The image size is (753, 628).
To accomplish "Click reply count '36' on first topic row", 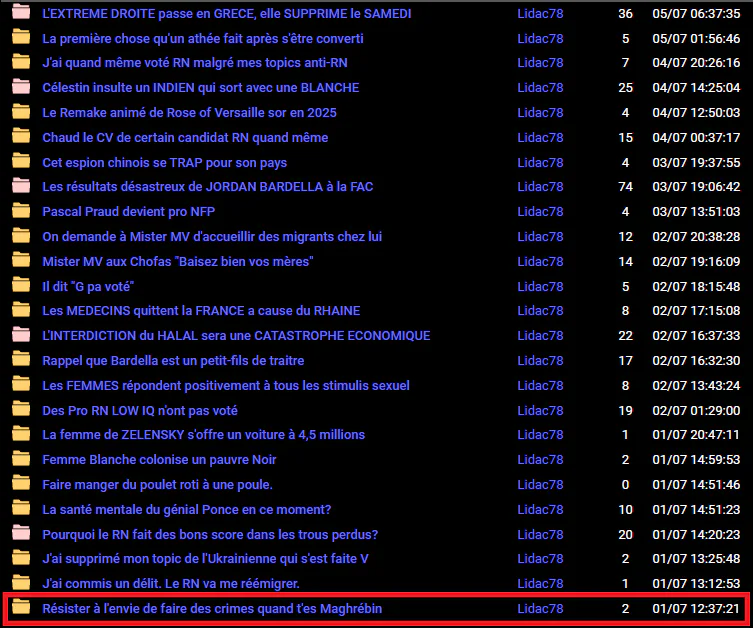I will click(x=625, y=14).
